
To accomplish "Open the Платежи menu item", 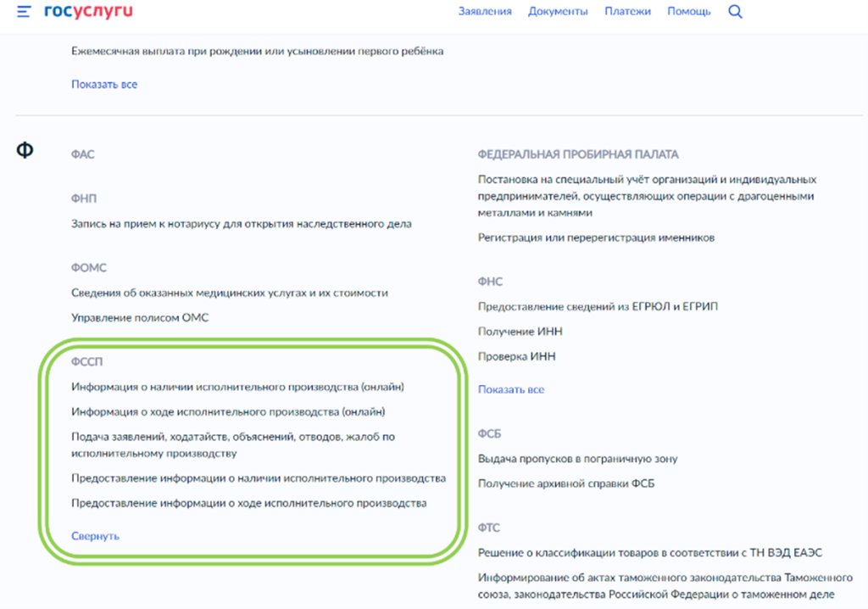I will coord(628,11).
